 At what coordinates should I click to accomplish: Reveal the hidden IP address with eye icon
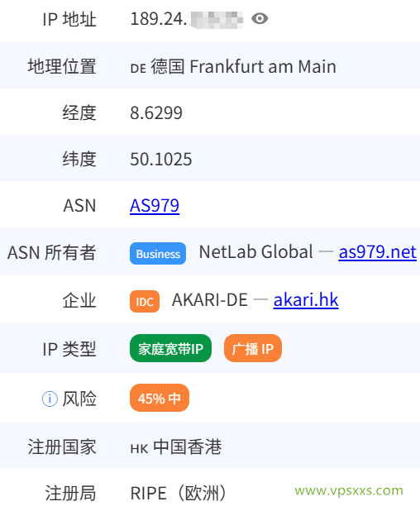(260, 18)
